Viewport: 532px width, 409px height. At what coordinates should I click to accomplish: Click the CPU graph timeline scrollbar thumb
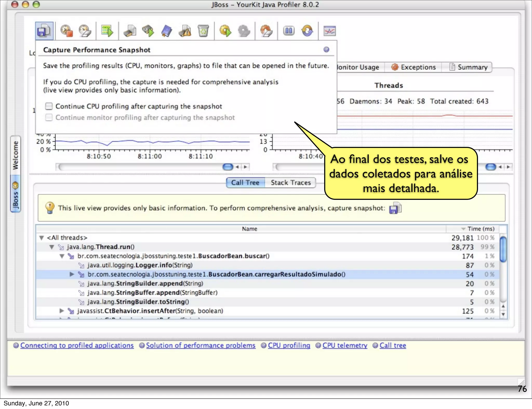228,167
